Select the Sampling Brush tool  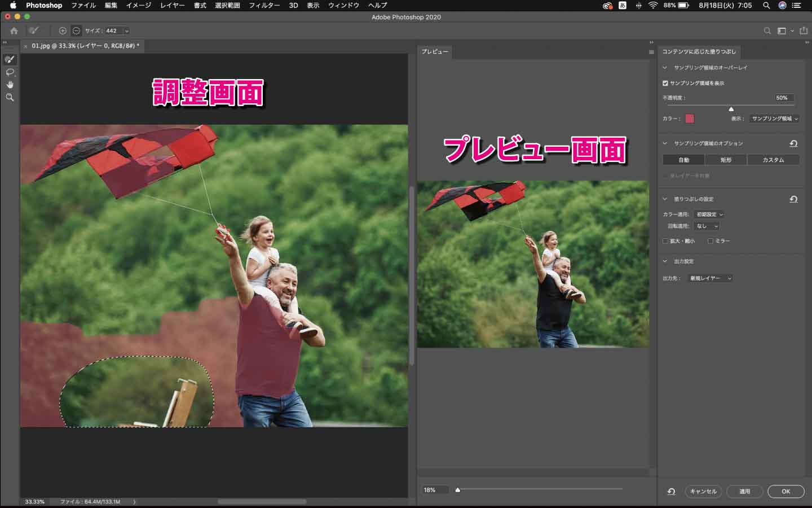[8, 58]
